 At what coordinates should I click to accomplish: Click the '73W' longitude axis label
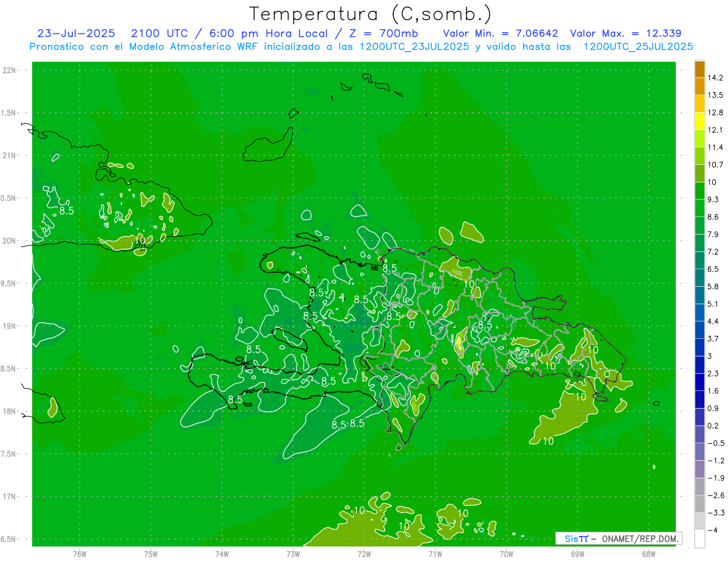[x=293, y=554]
